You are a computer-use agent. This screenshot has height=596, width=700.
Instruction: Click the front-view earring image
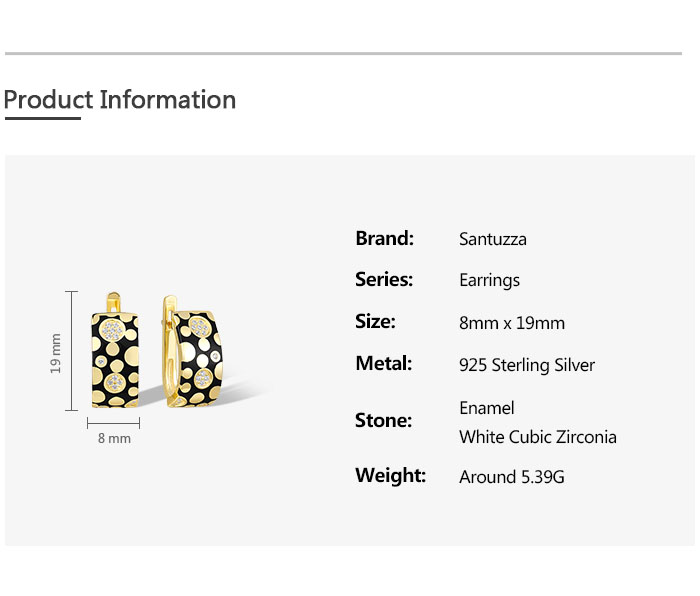[x=115, y=350]
